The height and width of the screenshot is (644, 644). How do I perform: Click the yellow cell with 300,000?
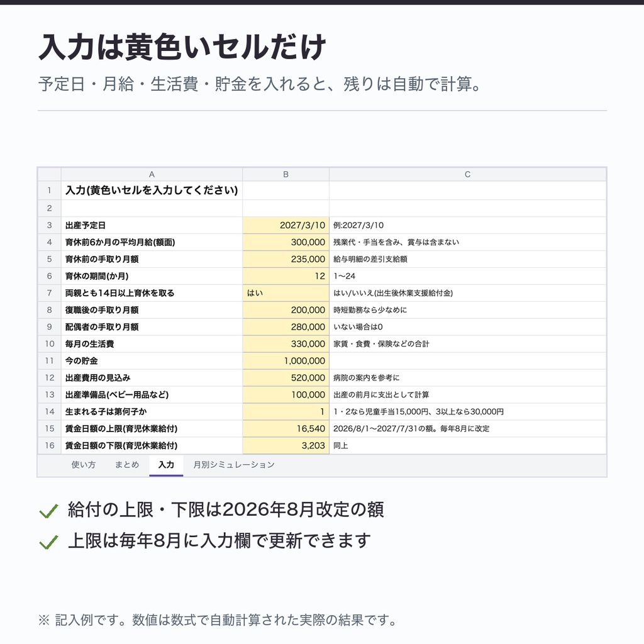click(286, 242)
